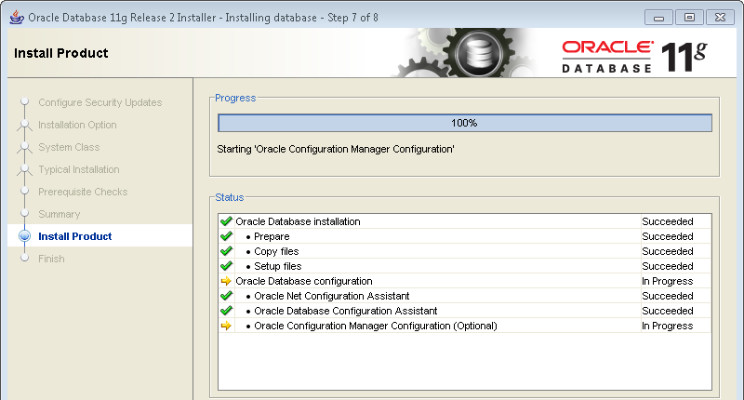Click yellow arrow beside Oracle Configuration Manager Configuration

coord(226,326)
